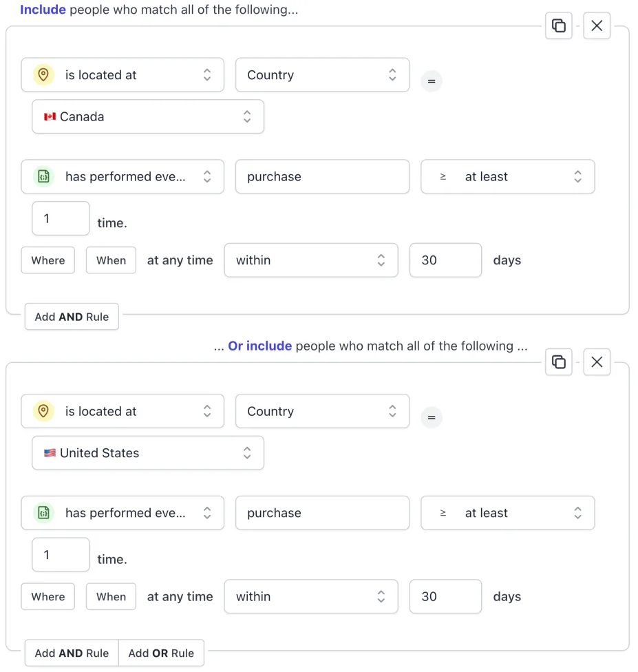The image size is (638, 672).
Task: Remove the United States rule group with X icon
Action: pos(597,362)
